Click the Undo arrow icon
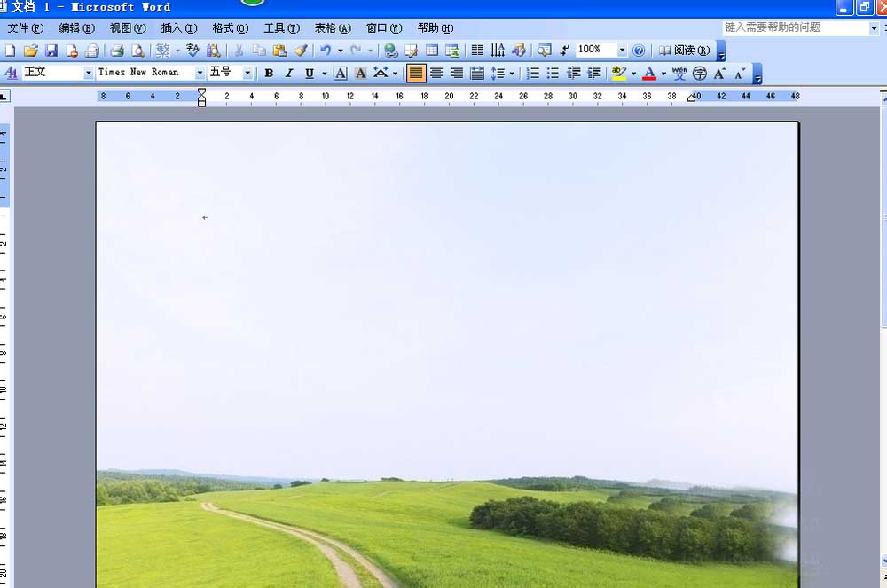Screen dimensions: 887x588 [x=326, y=51]
